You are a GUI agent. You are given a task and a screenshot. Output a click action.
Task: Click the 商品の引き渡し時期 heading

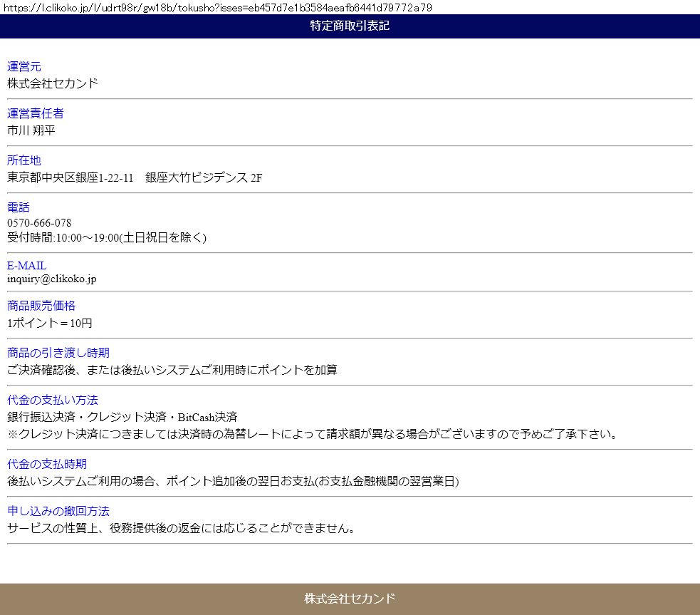tap(58, 353)
